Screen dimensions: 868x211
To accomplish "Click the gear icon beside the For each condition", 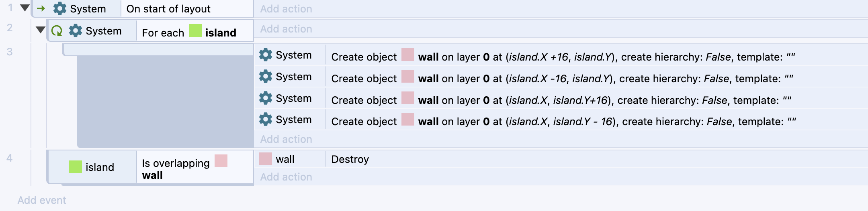I will pyautogui.click(x=76, y=30).
